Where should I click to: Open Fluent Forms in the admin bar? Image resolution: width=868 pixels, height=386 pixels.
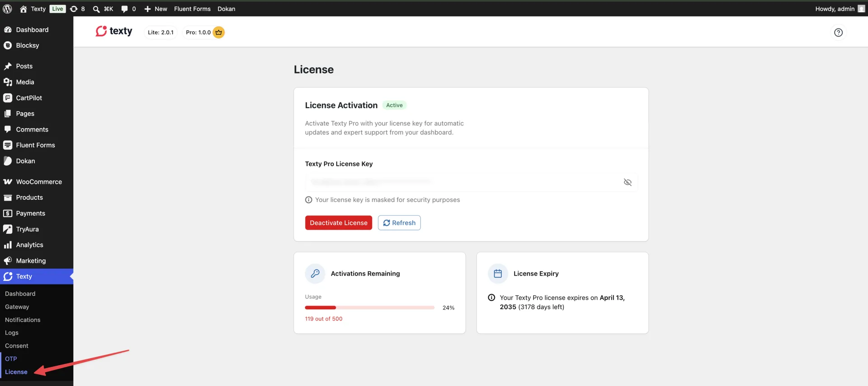(x=192, y=9)
